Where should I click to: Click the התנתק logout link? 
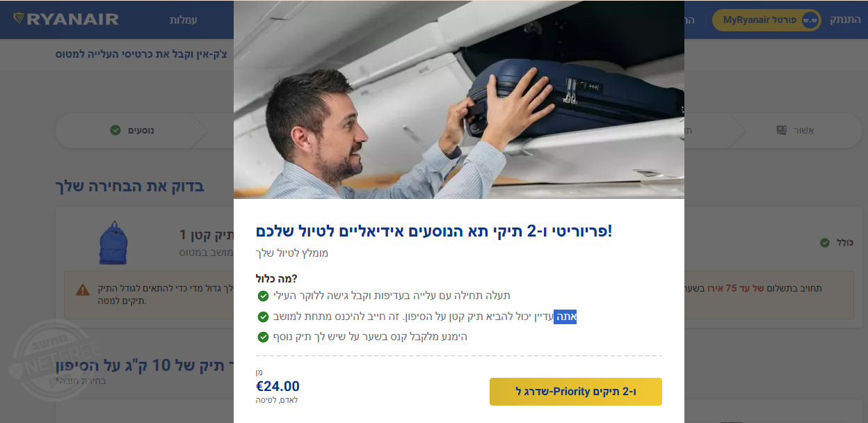click(x=844, y=19)
